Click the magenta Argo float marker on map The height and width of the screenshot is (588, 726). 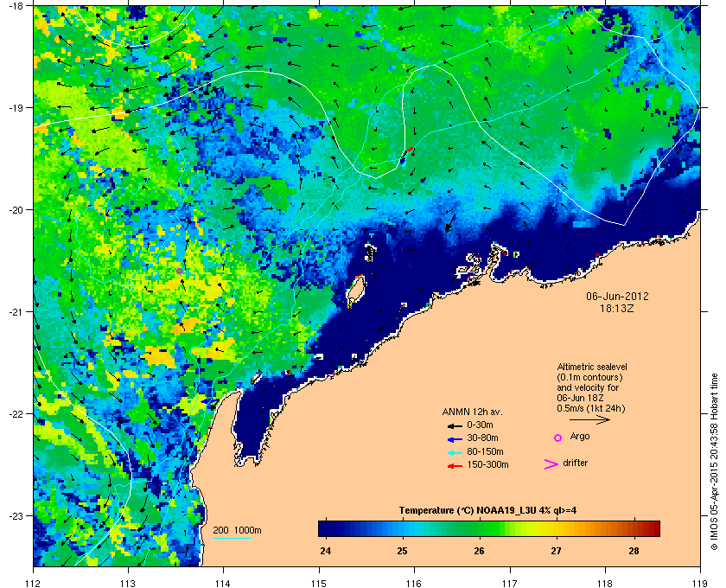[x=179, y=271]
